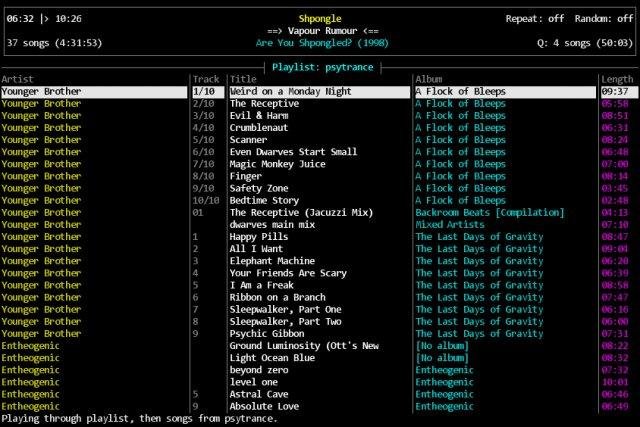The image size is (640, 427).
Task: Toggle the 'Random: off' status
Action: pyautogui.click(x=604, y=19)
